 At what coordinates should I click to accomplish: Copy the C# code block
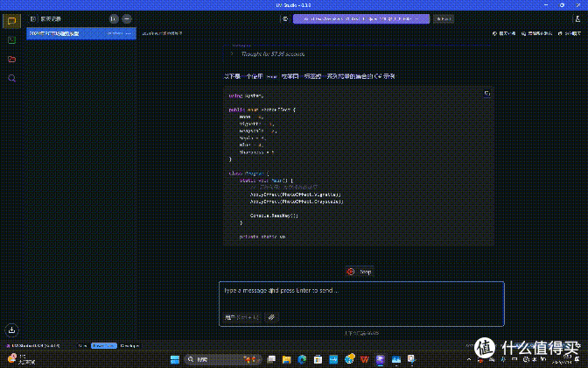tap(486, 94)
